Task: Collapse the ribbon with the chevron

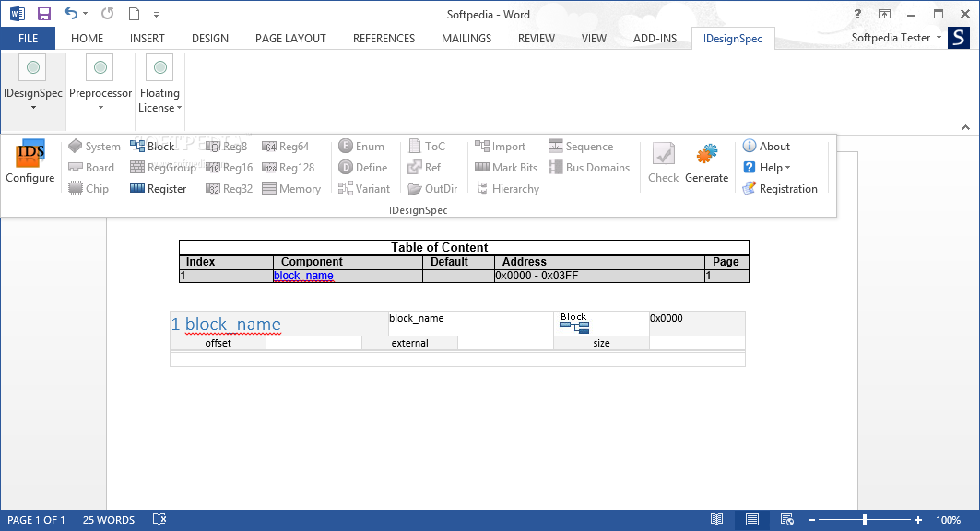Action: [x=965, y=127]
